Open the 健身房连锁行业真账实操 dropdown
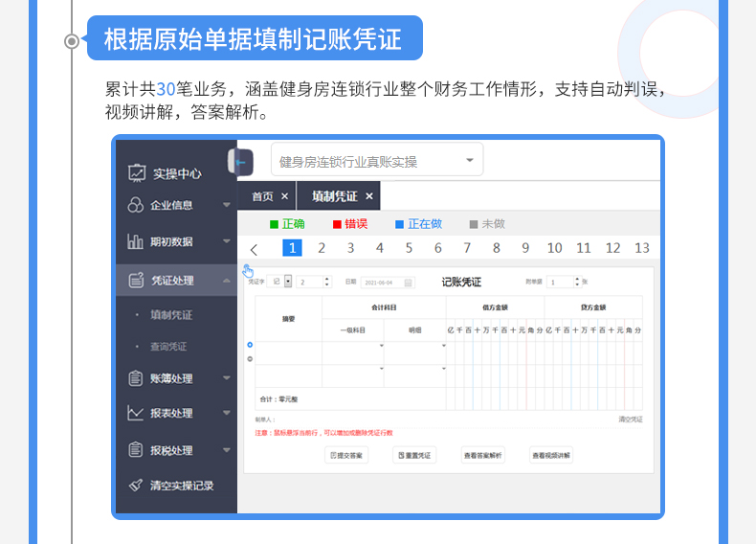Viewport: 756px width, 544px height. [377, 160]
